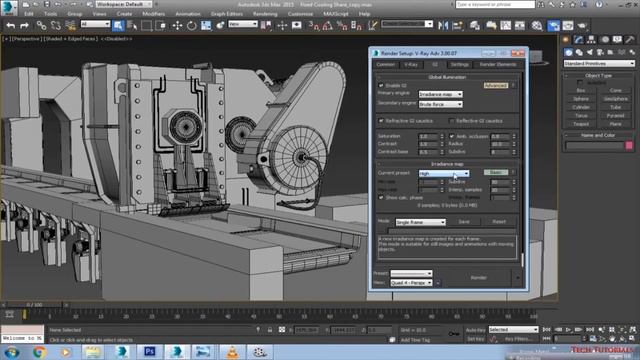Click the Render button in Render Setup
Screen dimensions: 640x360
[x=478, y=278]
